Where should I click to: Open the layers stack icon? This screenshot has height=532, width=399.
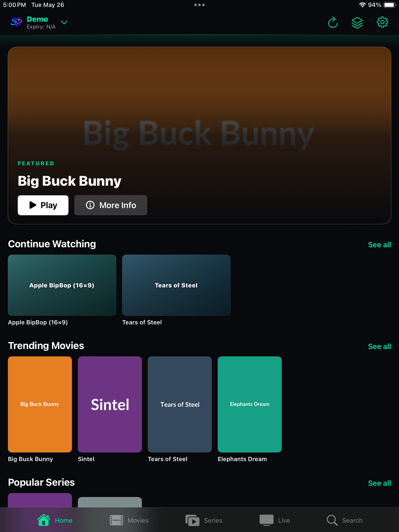pos(357,23)
